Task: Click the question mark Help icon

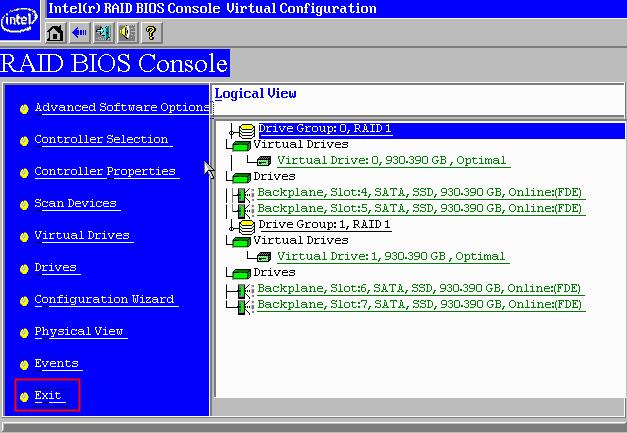Action: tap(151, 33)
